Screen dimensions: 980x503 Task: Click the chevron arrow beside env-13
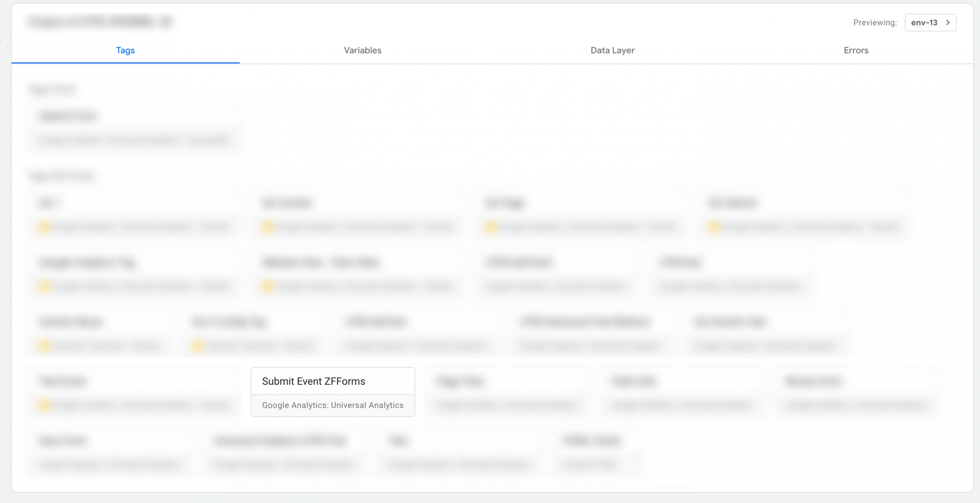point(948,23)
